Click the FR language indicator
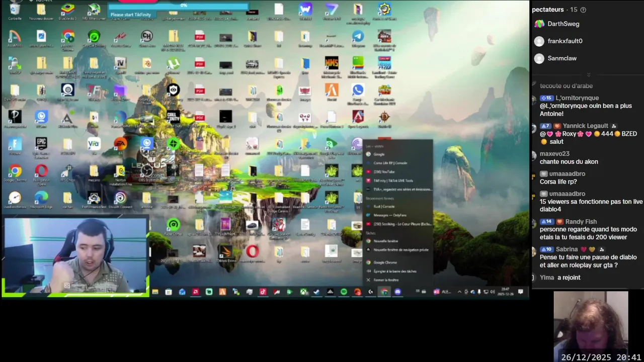Viewport: 644px width, 362px height. coord(418,291)
